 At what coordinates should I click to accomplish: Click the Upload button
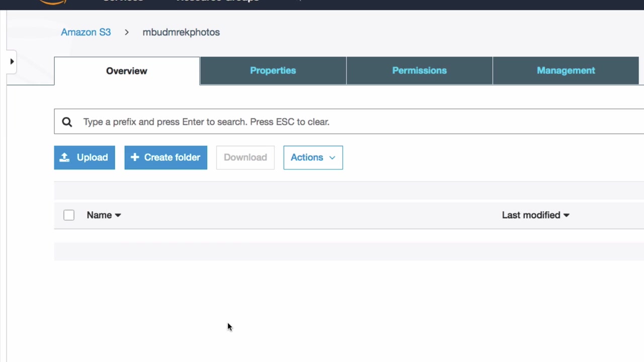85,157
